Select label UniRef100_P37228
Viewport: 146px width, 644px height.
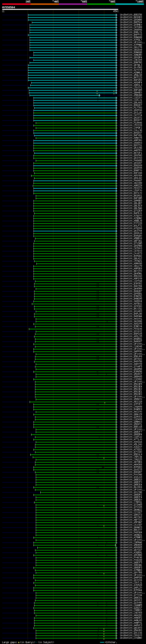131,223
